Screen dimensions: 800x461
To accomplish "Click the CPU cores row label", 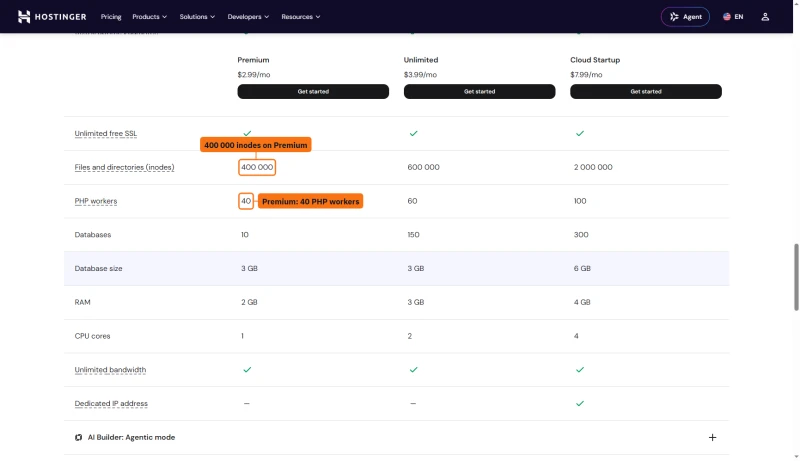I will click(x=92, y=336).
